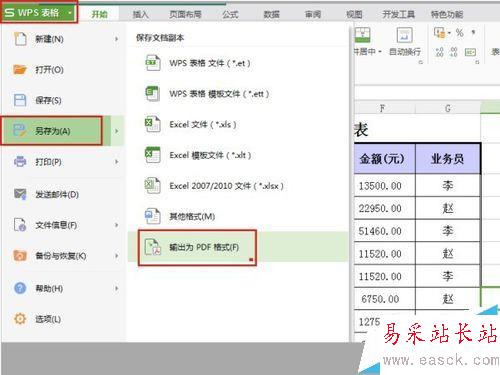Click the WPS 表格 文件 (*.et) file icon
This screenshot has height=375, width=500.
coord(153,63)
